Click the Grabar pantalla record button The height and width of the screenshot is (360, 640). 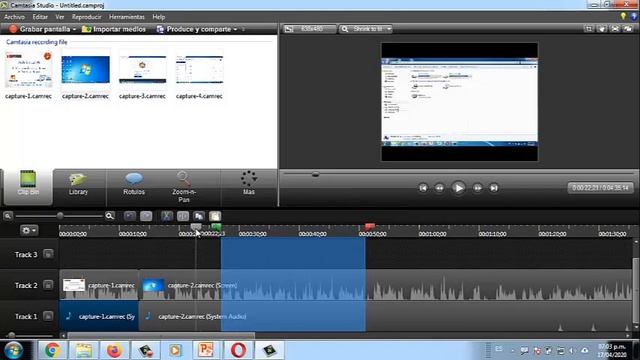(x=40, y=29)
